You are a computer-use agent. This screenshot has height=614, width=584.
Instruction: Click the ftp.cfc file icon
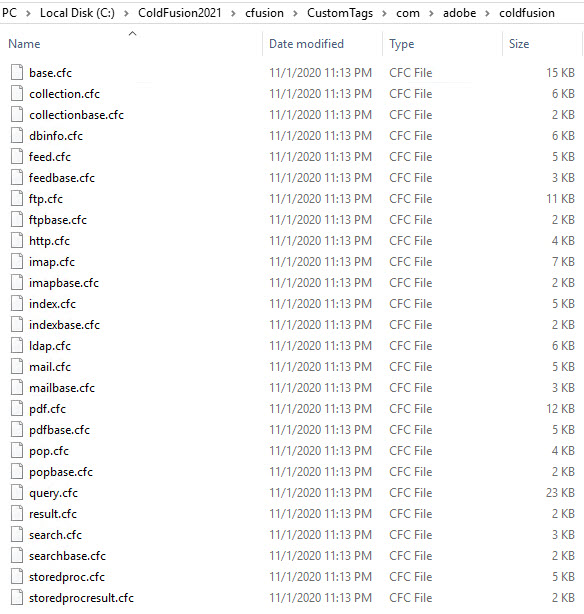click(x=17, y=199)
